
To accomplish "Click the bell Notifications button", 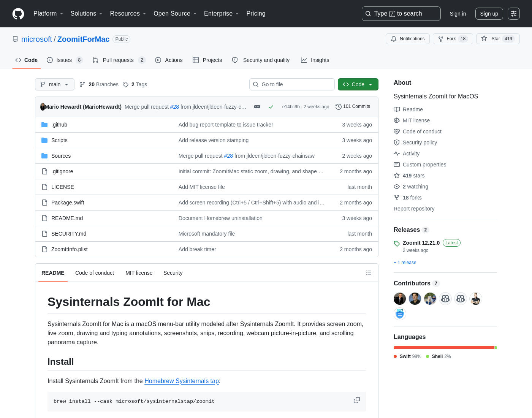I will pos(408,39).
